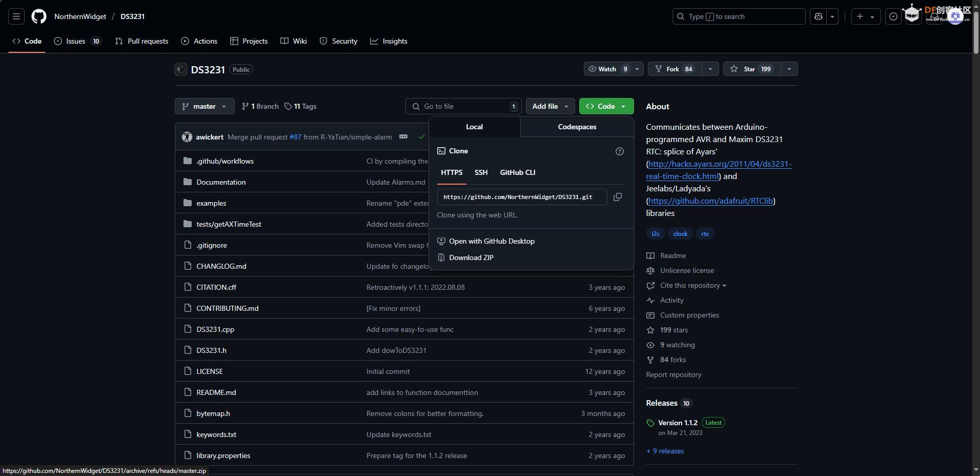Screen dimensions: 980x476
Task: View the 1 Branch link
Action: pos(260,106)
